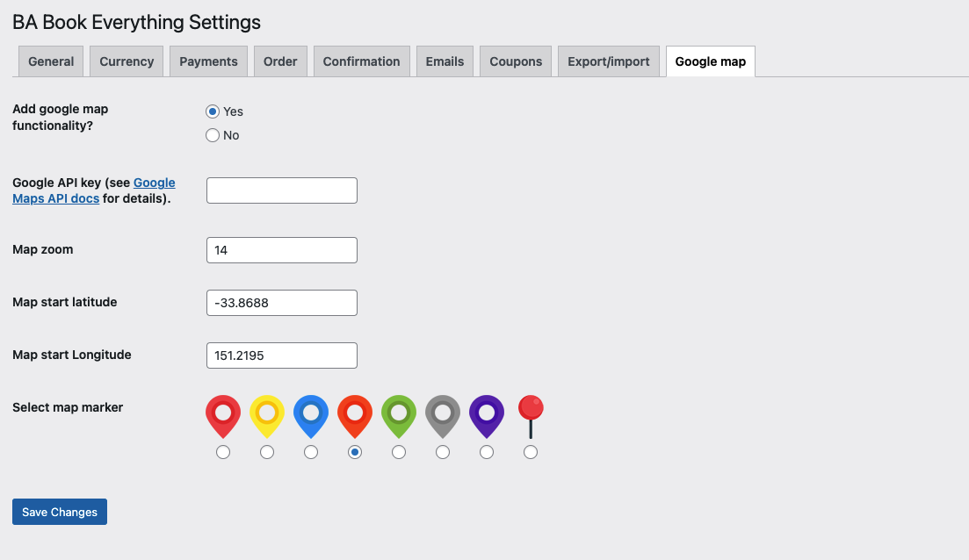969x560 pixels.
Task: Click into the Map zoom field
Action: pos(281,250)
